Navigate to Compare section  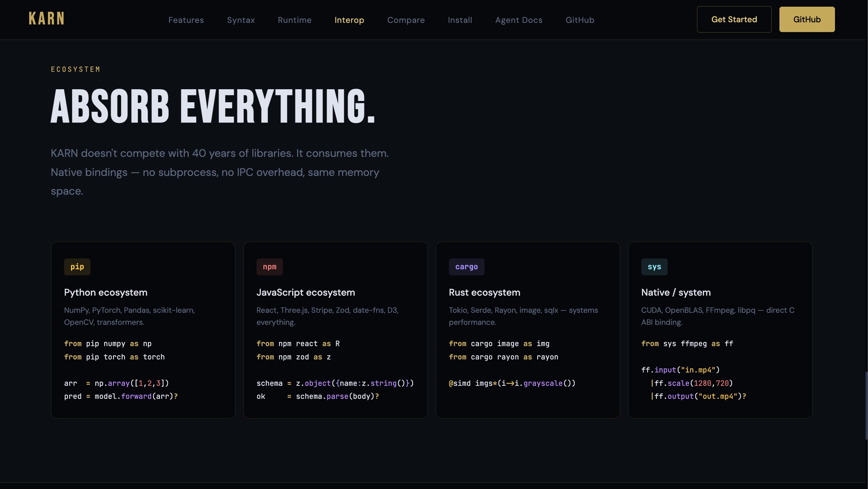point(406,20)
